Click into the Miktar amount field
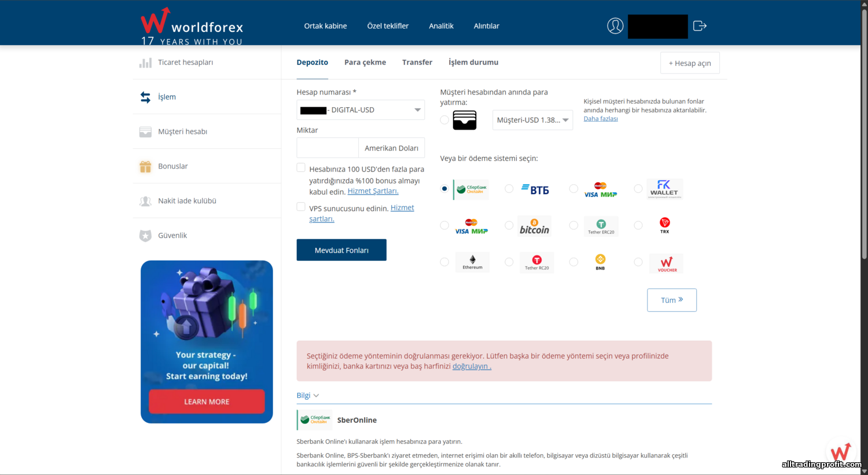868x475 pixels. [328, 148]
